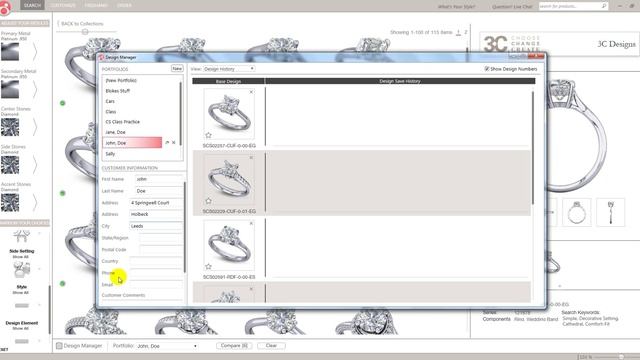
Task: Toggle Design Manager checkbox at bottom
Action: coord(59,346)
